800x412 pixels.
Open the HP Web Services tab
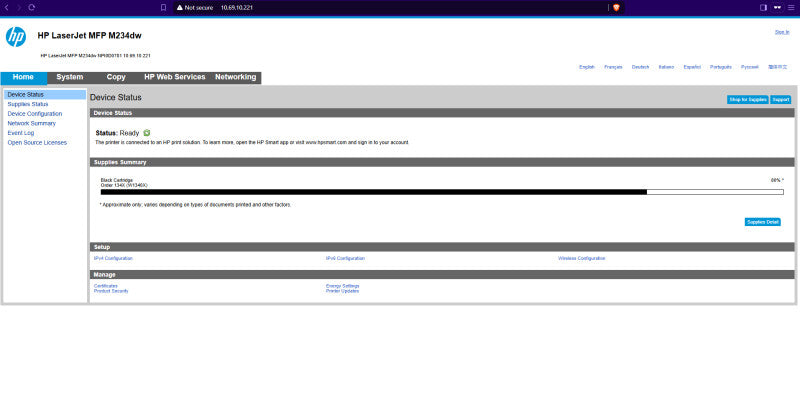tap(174, 78)
